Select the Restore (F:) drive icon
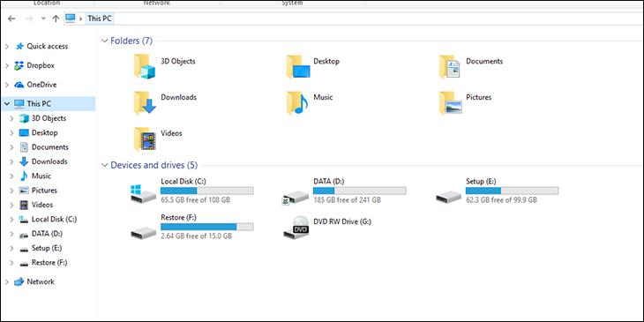Viewport: 644px width, 322px height. [143, 233]
